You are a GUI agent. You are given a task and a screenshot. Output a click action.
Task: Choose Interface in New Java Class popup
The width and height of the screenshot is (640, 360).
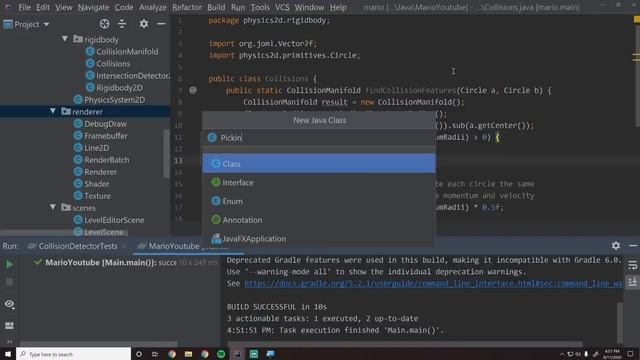pos(319,182)
